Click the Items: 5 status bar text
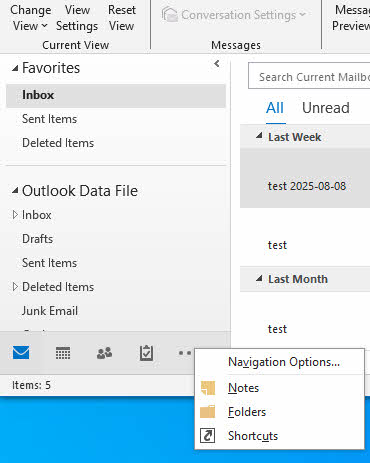Viewport: 370px width, 463px height. tap(31, 385)
